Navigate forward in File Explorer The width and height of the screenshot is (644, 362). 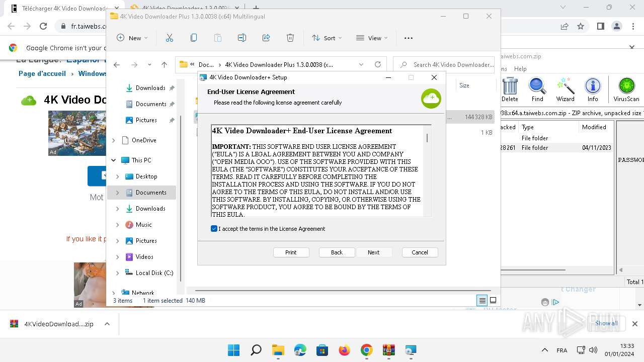pos(134,64)
